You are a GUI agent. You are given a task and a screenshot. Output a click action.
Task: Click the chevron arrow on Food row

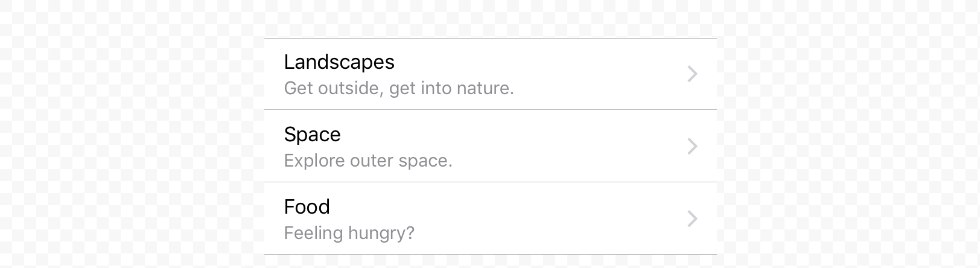(x=692, y=219)
